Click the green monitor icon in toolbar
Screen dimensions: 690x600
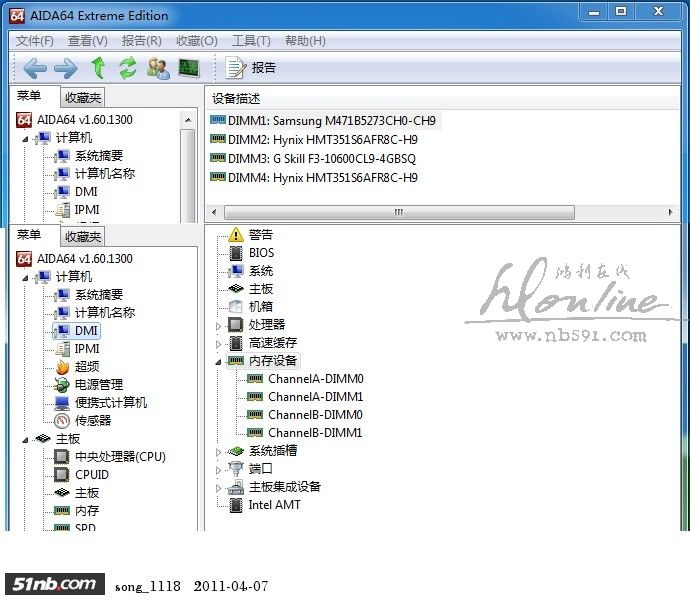[189, 68]
